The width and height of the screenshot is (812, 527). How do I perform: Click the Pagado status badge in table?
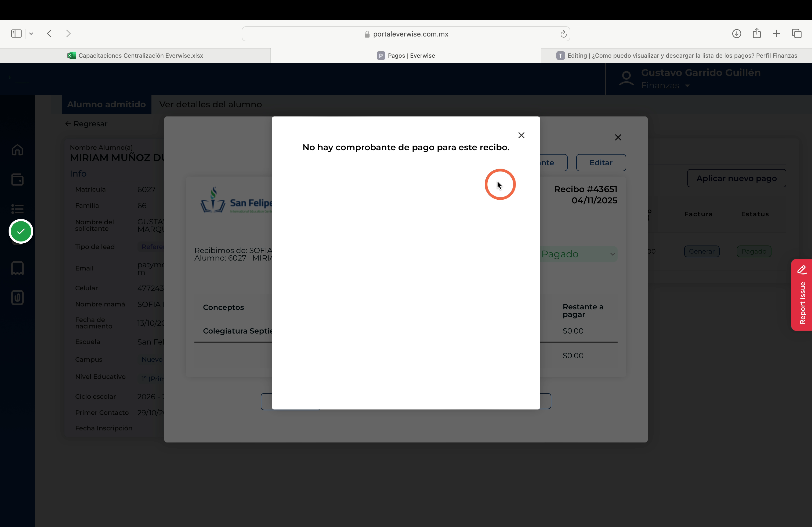tap(754, 251)
